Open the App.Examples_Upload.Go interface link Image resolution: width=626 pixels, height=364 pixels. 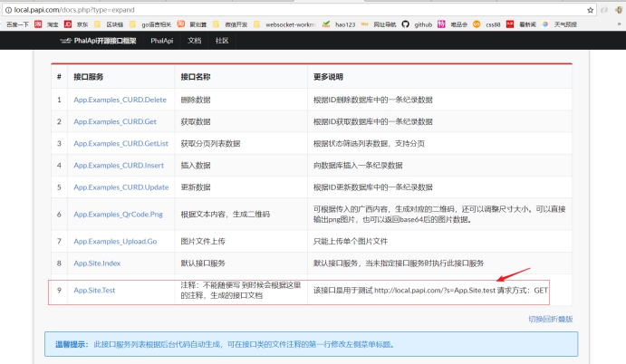point(115,242)
